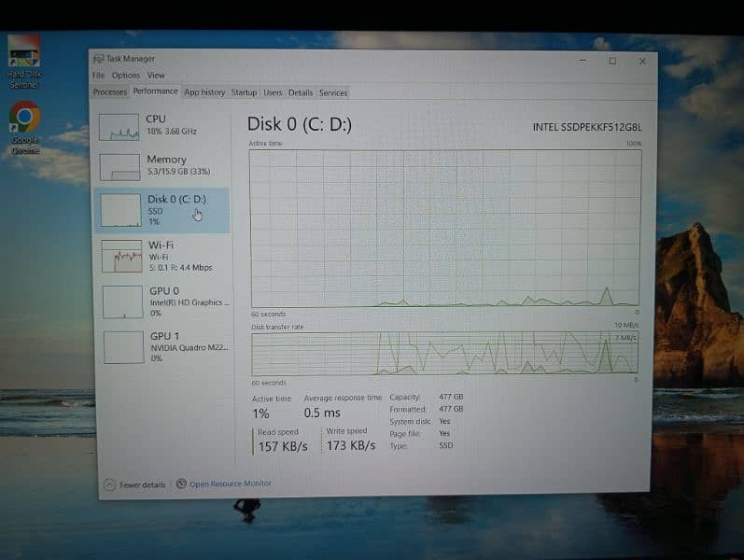Click the Fewer details arrow icon
This screenshot has width=744, height=560.
[109, 484]
